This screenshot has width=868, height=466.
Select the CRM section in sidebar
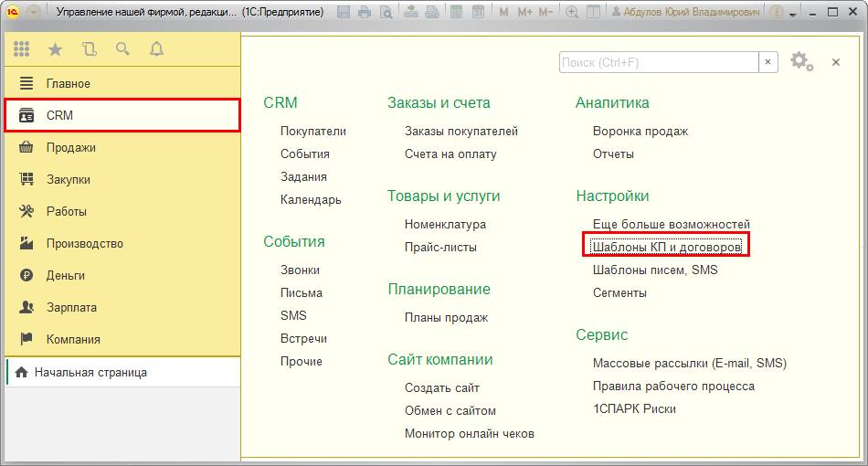pos(122,115)
